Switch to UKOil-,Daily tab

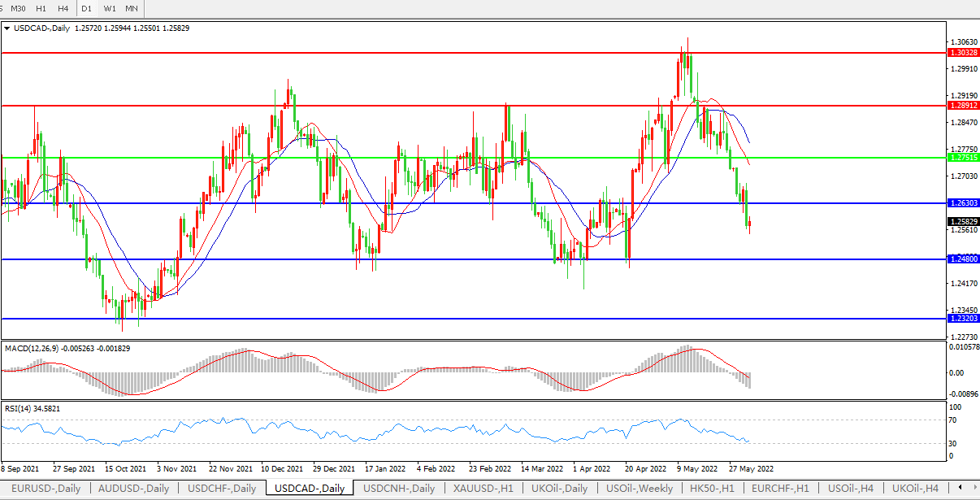tap(559, 489)
